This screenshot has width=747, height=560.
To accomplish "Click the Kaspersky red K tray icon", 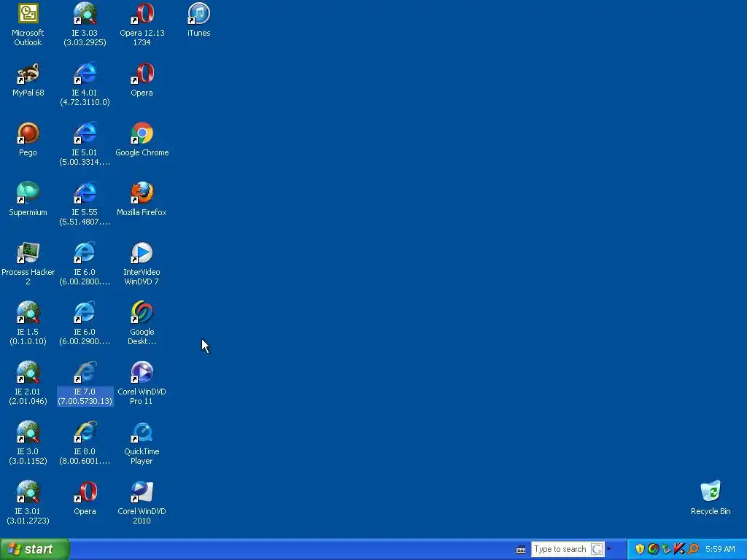I will click(x=679, y=549).
